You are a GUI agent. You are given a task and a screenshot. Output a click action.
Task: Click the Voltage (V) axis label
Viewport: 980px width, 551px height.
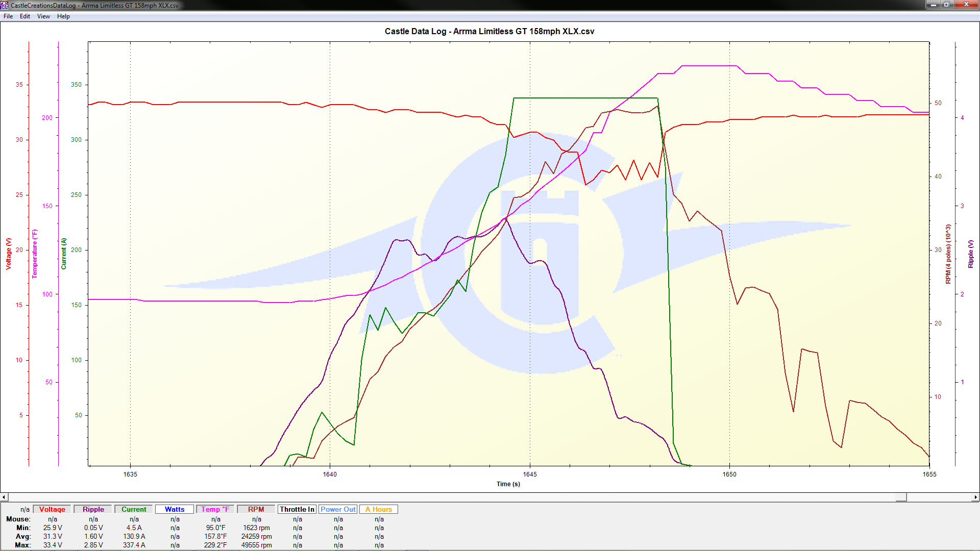pyautogui.click(x=9, y=254)
